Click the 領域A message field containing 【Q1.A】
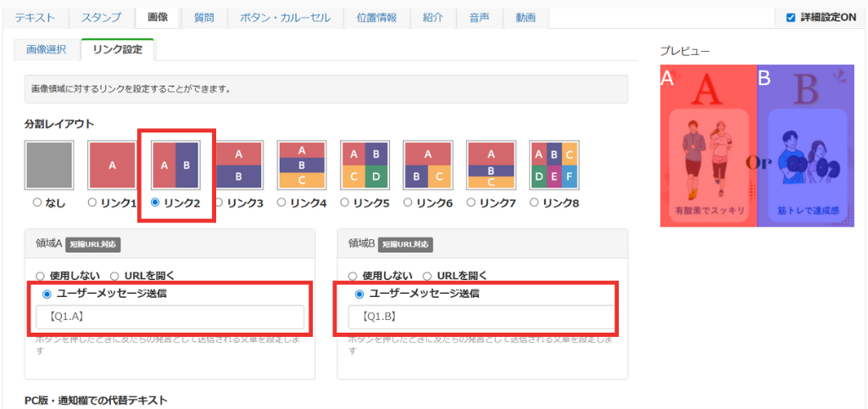868x409 pixels. coord(170,317)
